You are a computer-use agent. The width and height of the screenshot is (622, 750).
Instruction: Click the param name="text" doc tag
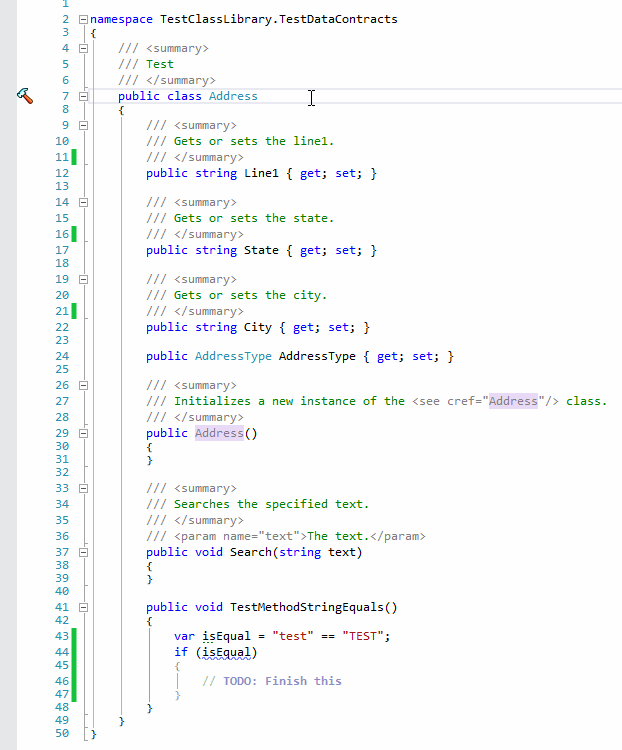coord(240,536)
